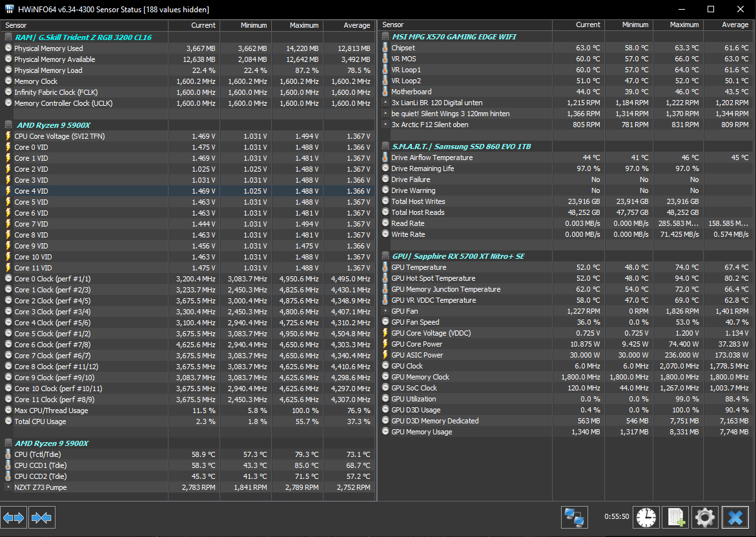This screenshot has height=537, width=756.
Task: Select the GPU SoC Clock row
Action: point(566,388)
